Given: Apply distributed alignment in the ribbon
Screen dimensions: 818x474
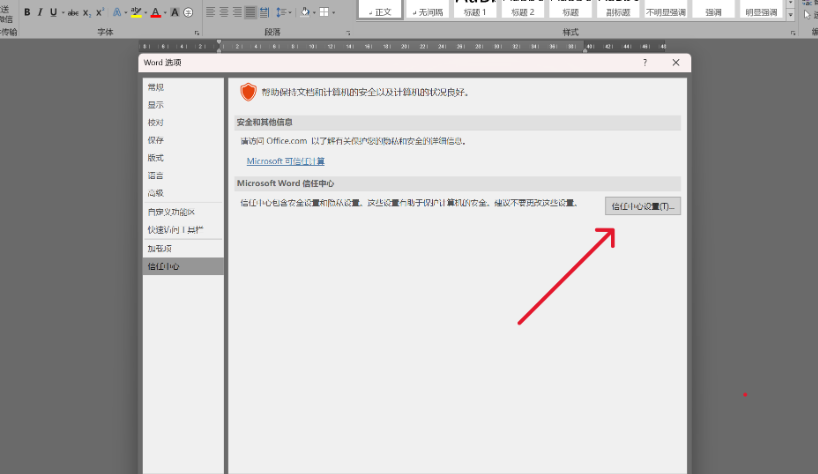Looking at the screenshot, I should (264, 12).
